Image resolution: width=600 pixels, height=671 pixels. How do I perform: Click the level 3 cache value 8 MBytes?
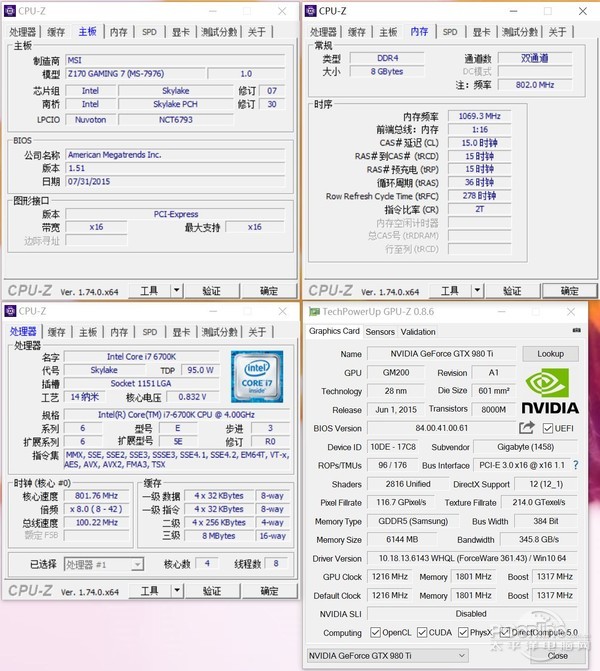click(219, 535)
